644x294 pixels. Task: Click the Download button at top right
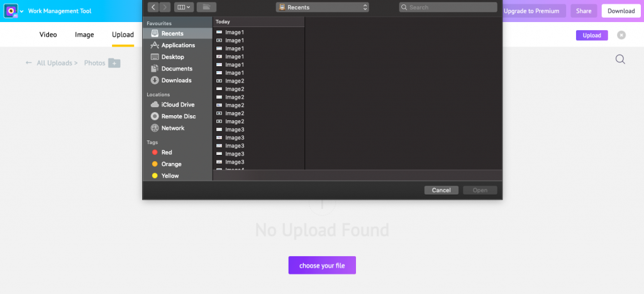[x=621, y=11]
